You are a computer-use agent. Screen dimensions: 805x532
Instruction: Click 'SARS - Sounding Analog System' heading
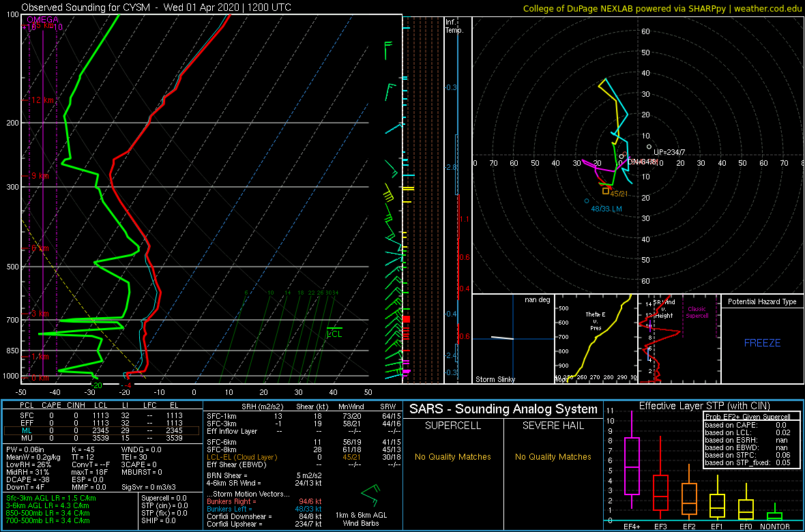503,409
